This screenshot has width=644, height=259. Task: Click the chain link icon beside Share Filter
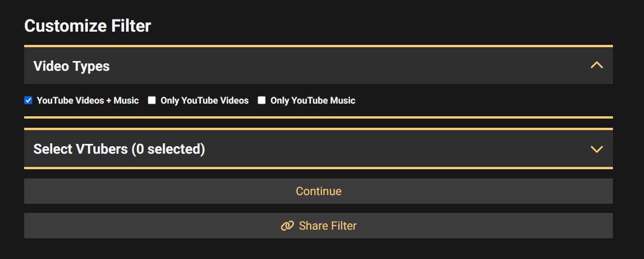tap(287, 226)
